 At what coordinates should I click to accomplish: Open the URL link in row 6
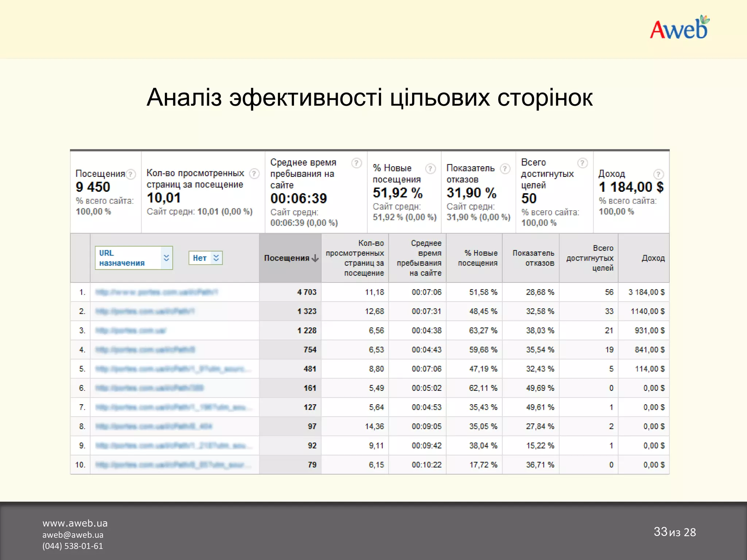click(x=150, y=388)
